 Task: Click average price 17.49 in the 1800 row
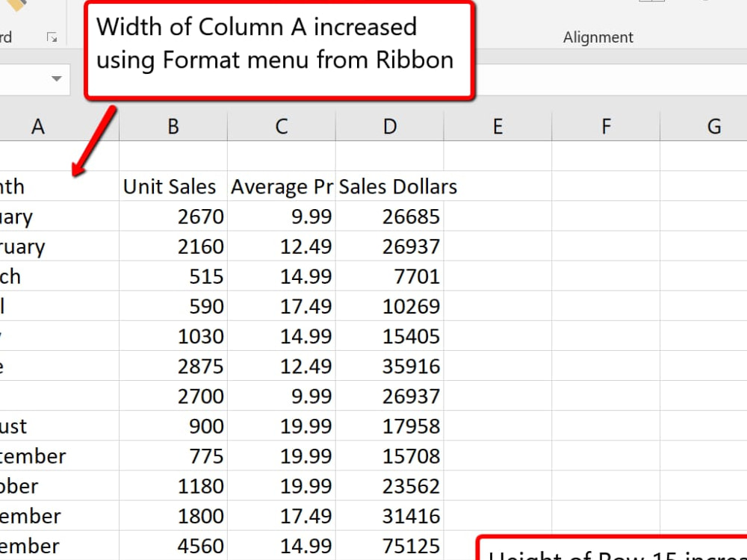(282, 516)
